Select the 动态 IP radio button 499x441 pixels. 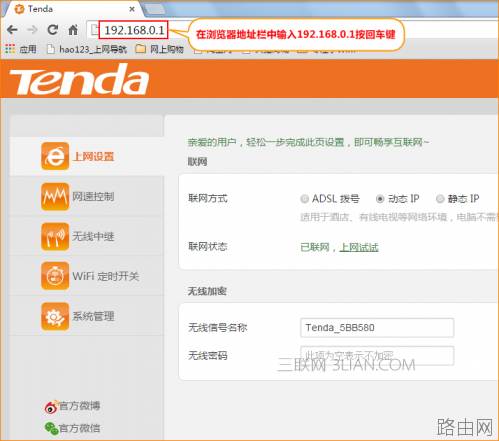tap(380, 199)
